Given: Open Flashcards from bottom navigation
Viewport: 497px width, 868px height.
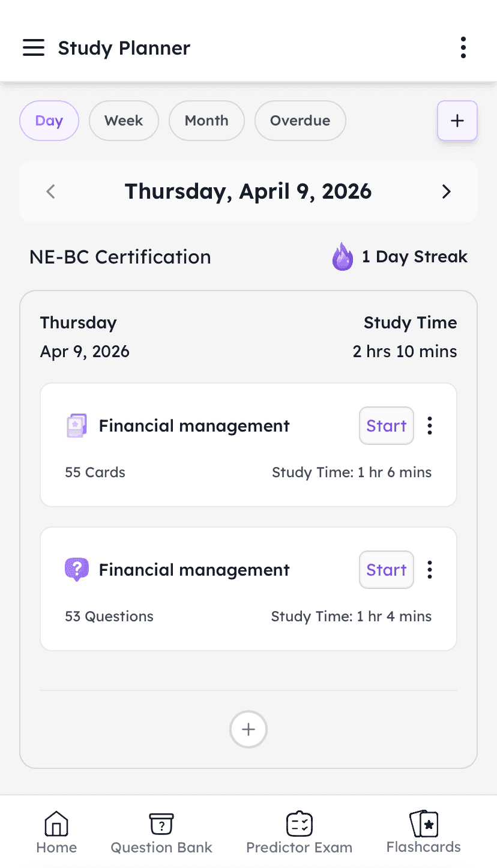Looking at the screenshot, I should (424, 833).
